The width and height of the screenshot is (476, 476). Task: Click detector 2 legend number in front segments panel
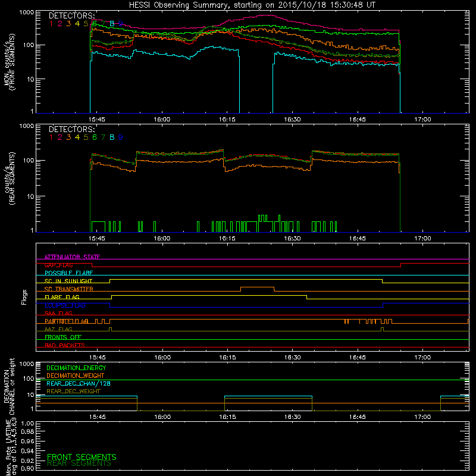coord(60,23)
